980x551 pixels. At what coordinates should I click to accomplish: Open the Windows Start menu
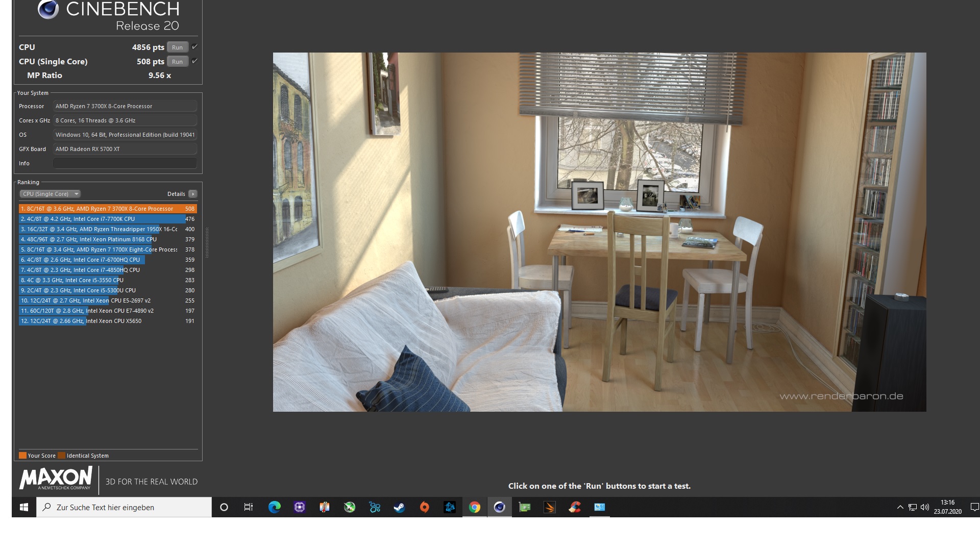(x=24, y=507)
